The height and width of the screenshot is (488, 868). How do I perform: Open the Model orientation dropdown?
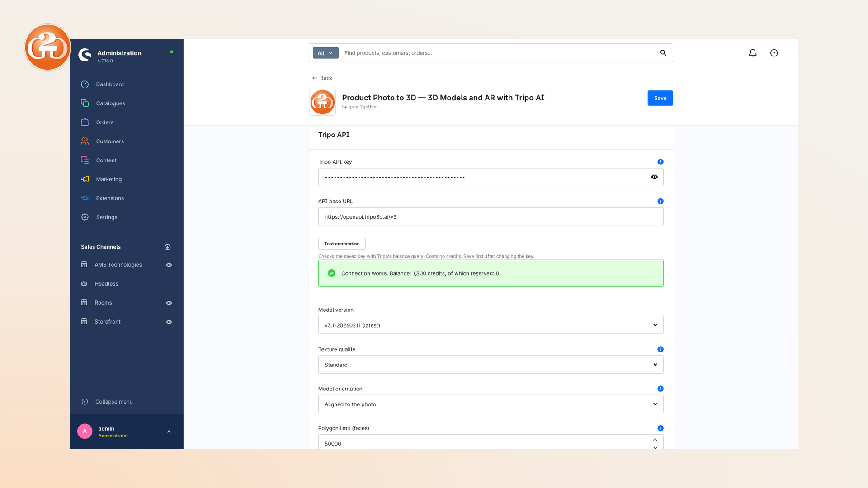pyautogui.click(x=491, y=404)
